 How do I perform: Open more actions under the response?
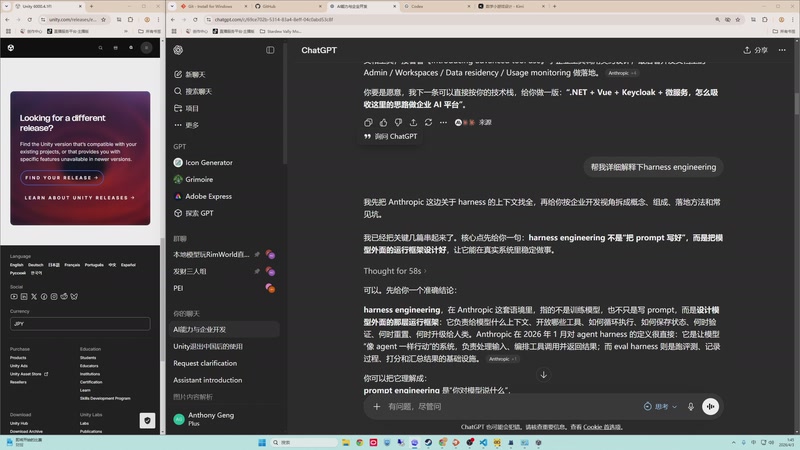pyautogui.click(x=443, y=122)
